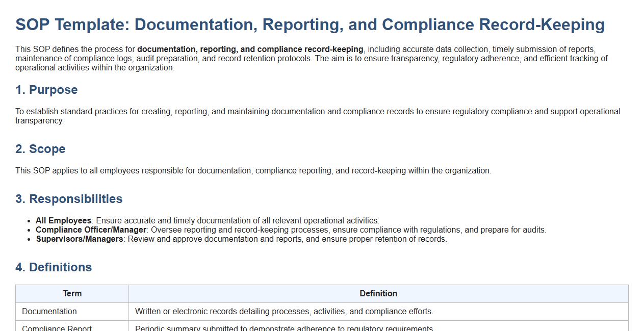Click the Compliance Officer responsibility description text
This screenshot has height=331, width=644.
click(348, 230)
